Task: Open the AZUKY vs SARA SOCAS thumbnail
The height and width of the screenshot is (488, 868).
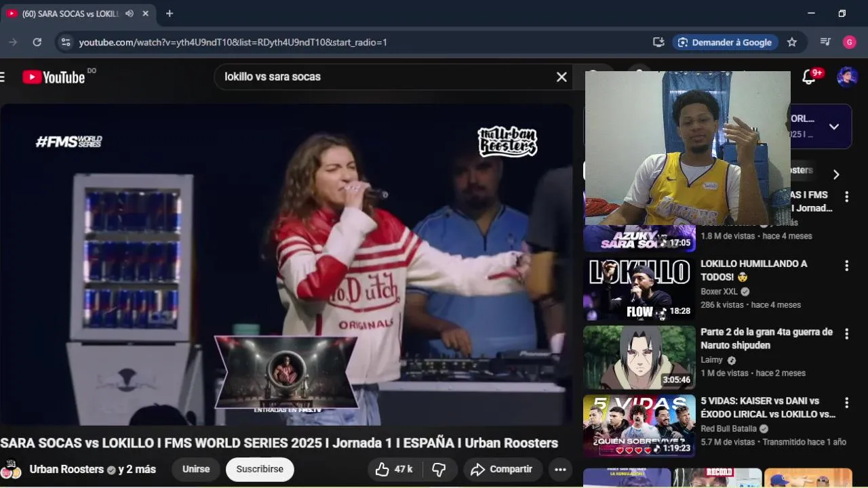Action: point(639,239)
